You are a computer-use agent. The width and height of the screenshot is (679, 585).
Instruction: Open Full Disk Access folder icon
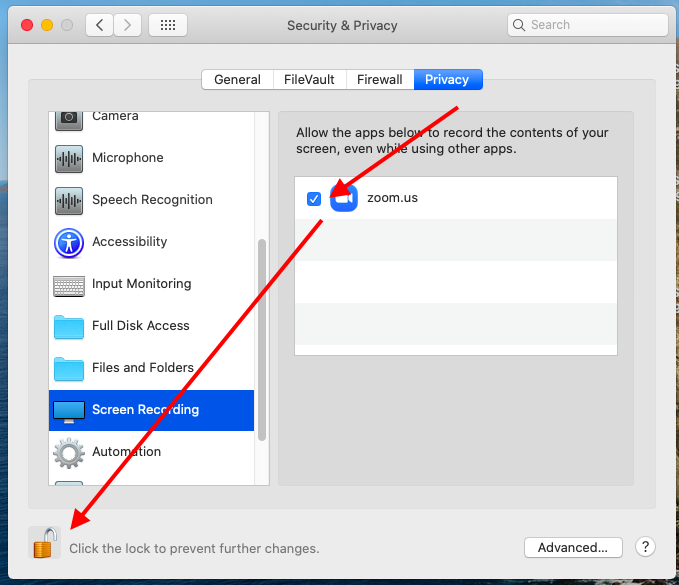pyautogui.click(x=69, y=326)
